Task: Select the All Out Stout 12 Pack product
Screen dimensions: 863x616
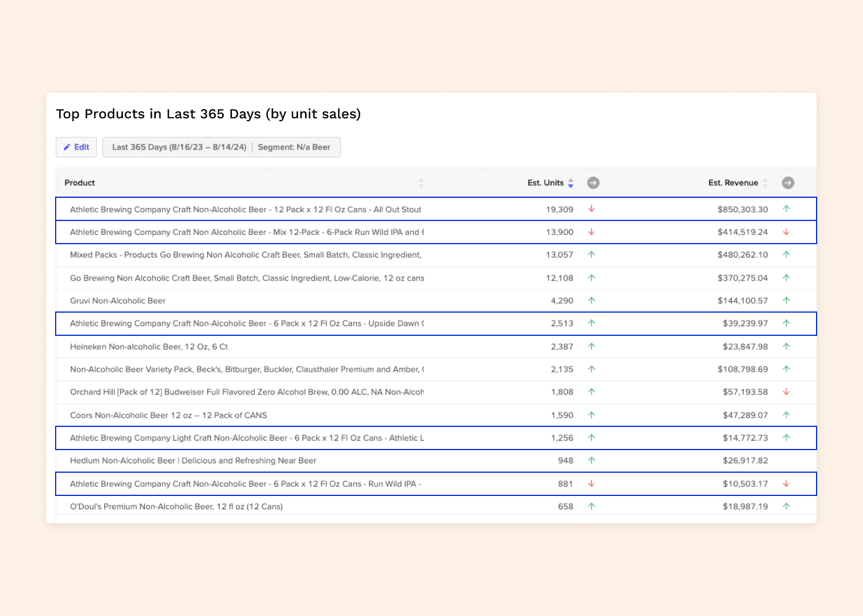Action: (x=436, y=209)
